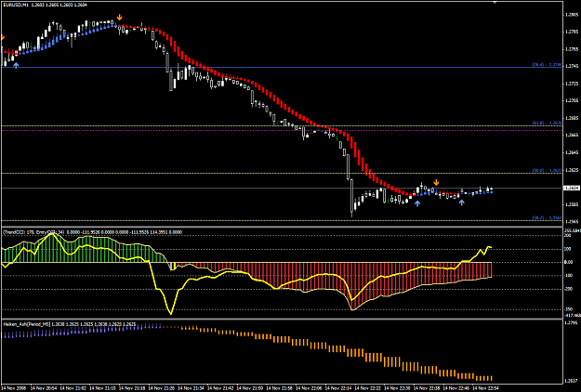Screen dimensions: 581x392
Task: Click the 1.2725 price scale value
Action: tap(572, 84)
